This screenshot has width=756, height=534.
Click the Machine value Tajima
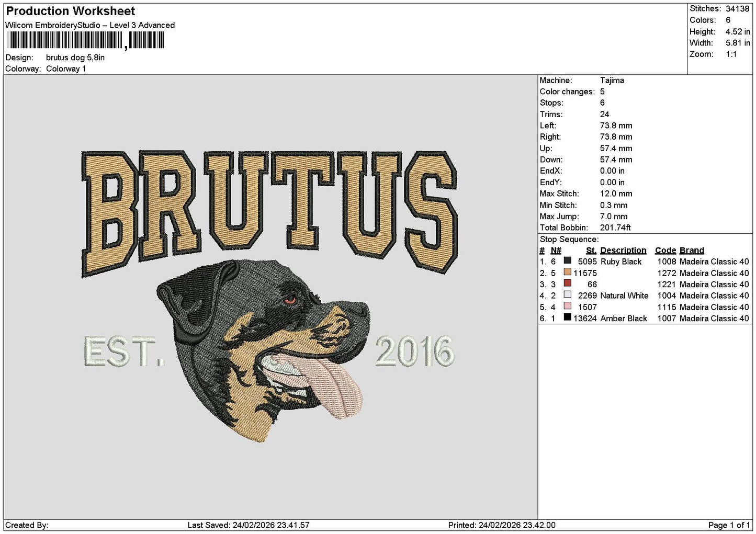tap(612, 81)
